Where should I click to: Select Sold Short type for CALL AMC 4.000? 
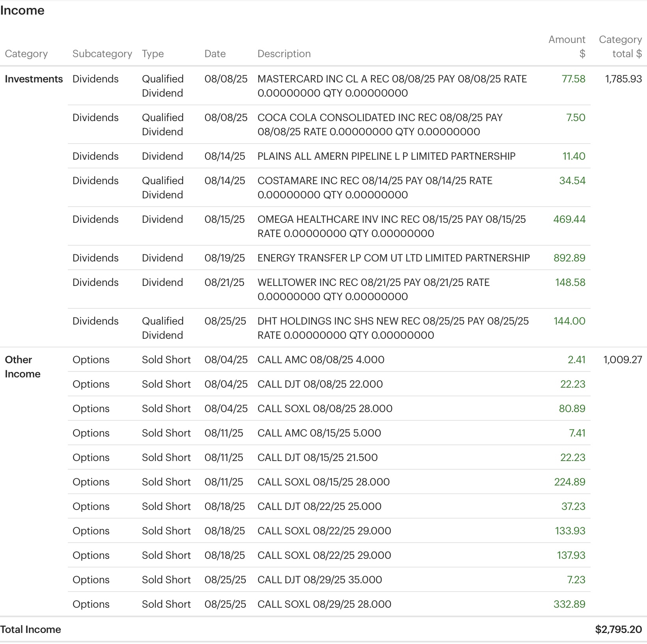click(x=166, y=360)
